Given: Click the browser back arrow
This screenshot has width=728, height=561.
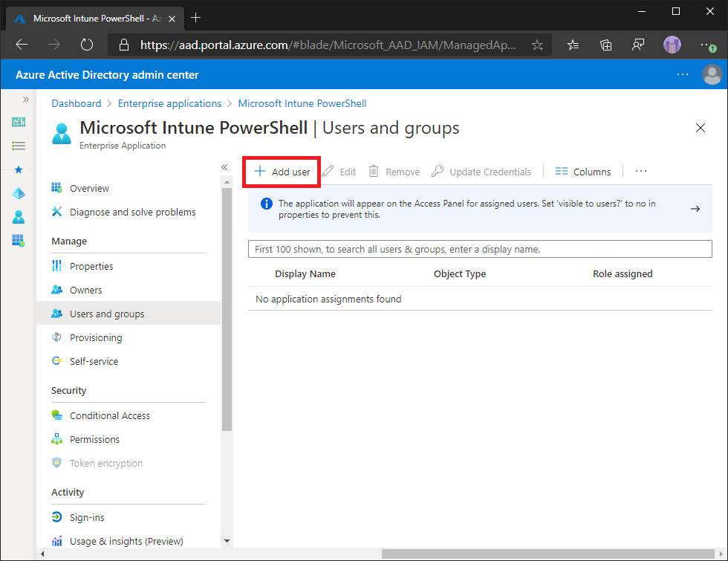Looking at the screenshot, I should 22,45.
